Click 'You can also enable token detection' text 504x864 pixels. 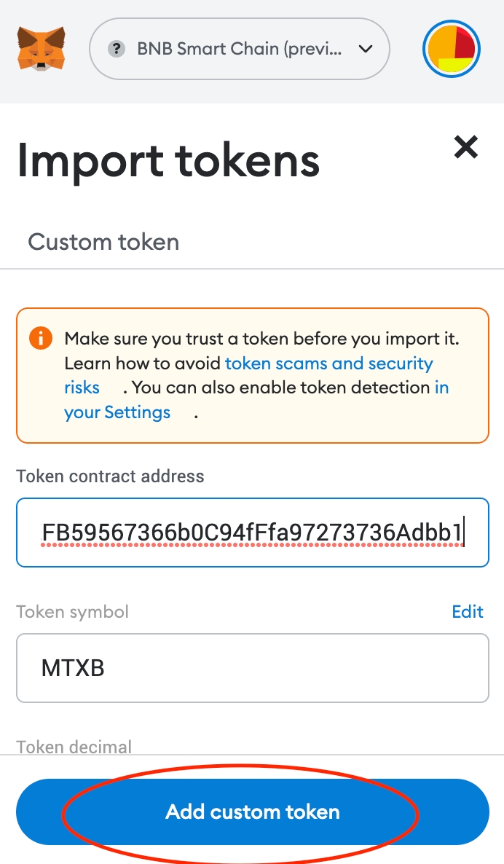coord(281,388)
